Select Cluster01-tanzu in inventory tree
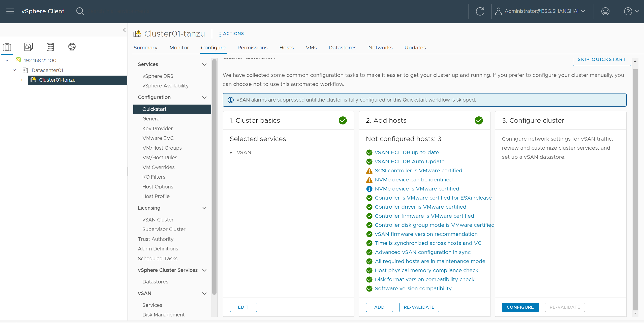Viewport: 644px width, 323px height. pyautogui.click(x=77, y=80)
